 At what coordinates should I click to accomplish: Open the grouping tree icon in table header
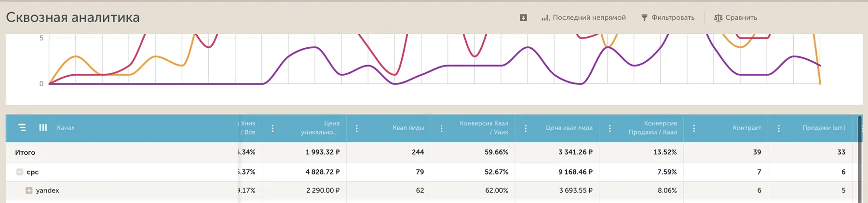(22, 128)
